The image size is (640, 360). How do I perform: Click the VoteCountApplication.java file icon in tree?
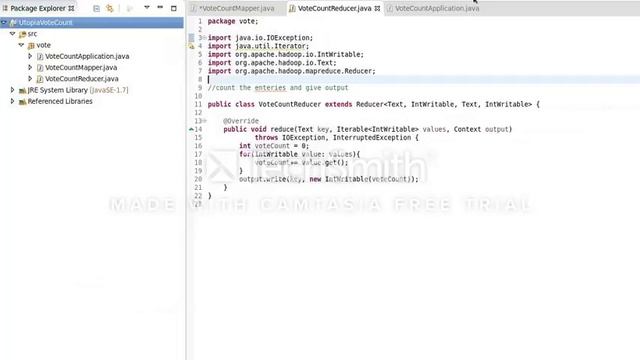(40, 56)
